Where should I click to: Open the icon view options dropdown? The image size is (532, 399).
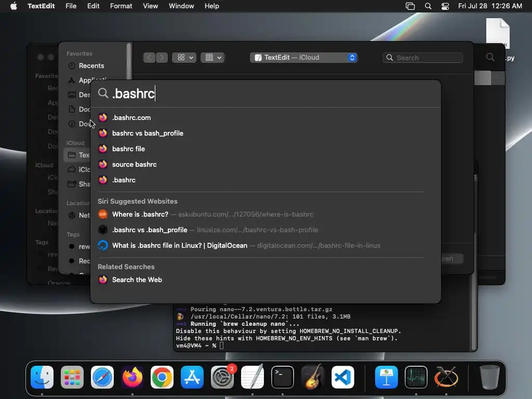click(184, 58)
